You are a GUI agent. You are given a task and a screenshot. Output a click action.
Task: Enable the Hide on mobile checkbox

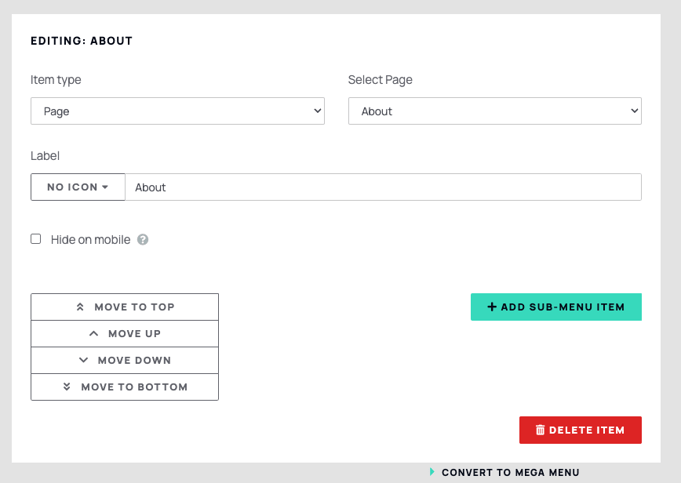click(36, 239)
